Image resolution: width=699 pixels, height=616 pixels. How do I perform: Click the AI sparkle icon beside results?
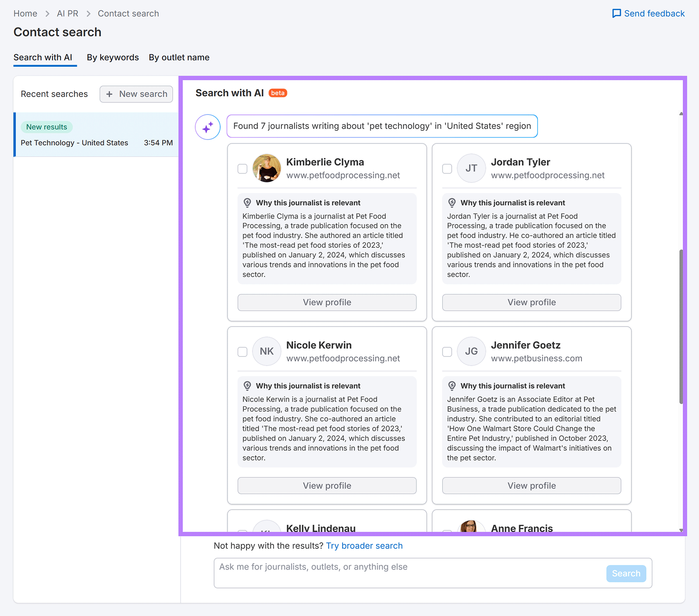[208, 127]
